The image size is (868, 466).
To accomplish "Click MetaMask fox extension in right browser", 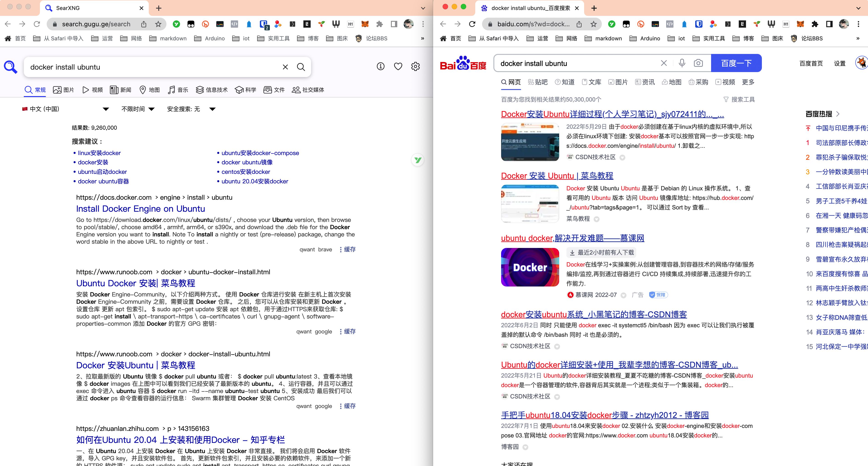I will coord(800,24).
